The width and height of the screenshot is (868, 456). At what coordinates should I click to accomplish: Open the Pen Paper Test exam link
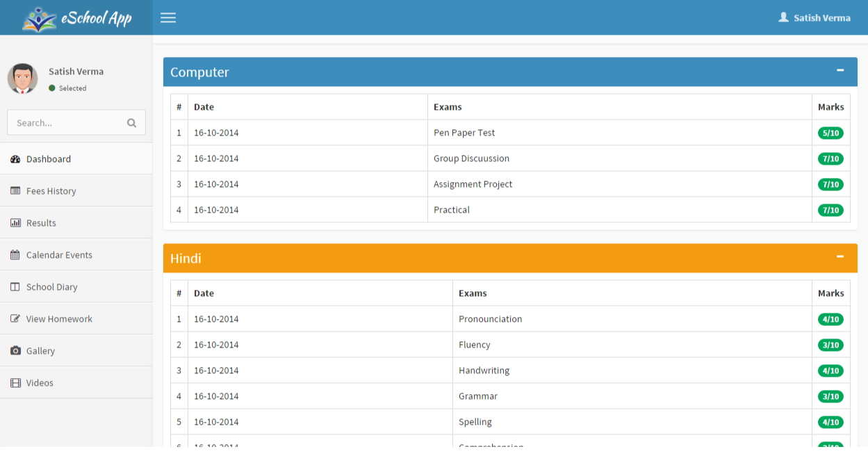click(464, 132)
